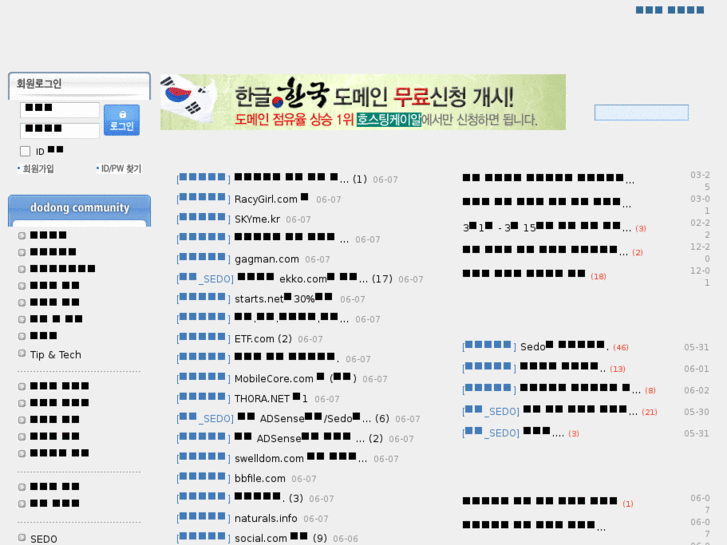Open the 회원가입 sign-up link
The height and width of the screenshot is (545, 727).
point(38,169)
